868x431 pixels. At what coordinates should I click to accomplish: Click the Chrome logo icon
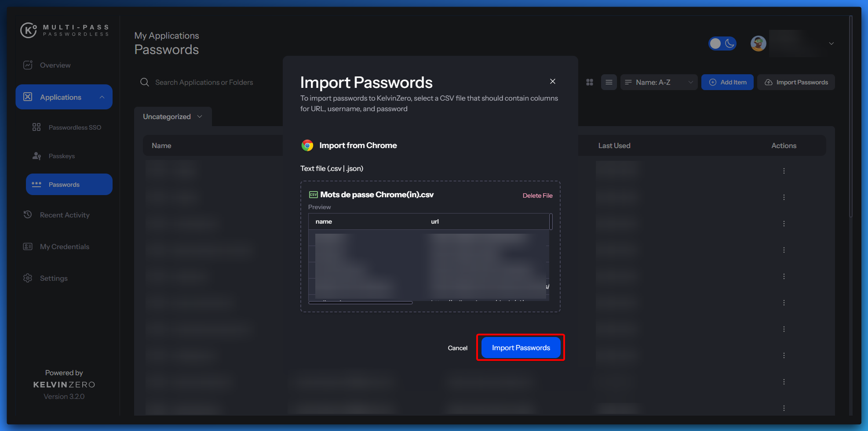click(x=307, y=145)
